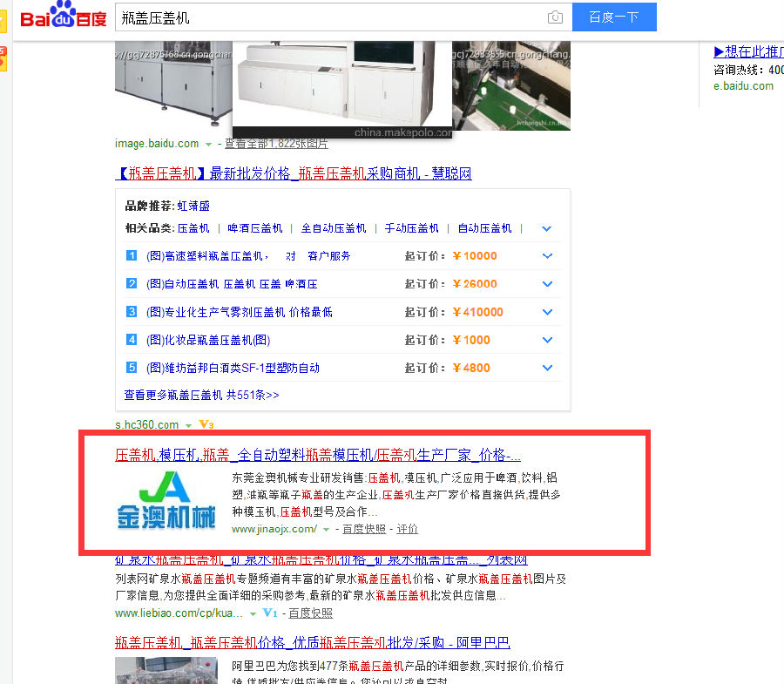Click the Baidu logo

[x=63, y=17]
